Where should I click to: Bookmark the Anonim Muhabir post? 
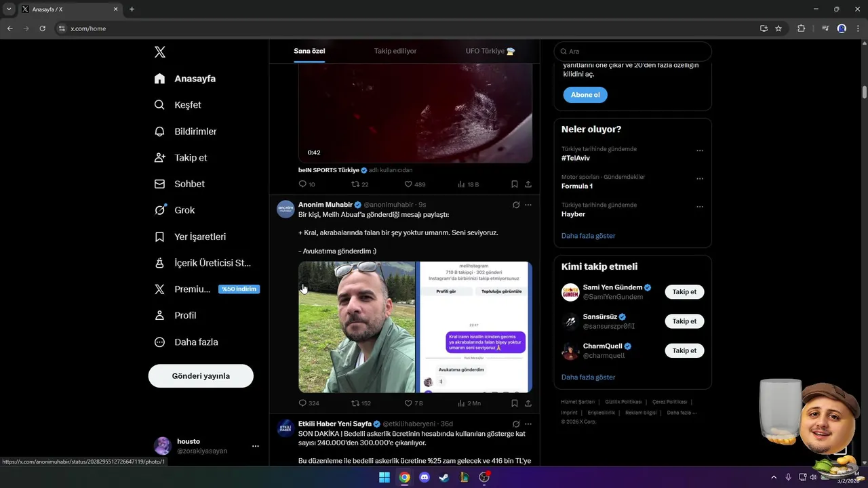[515, 403]
